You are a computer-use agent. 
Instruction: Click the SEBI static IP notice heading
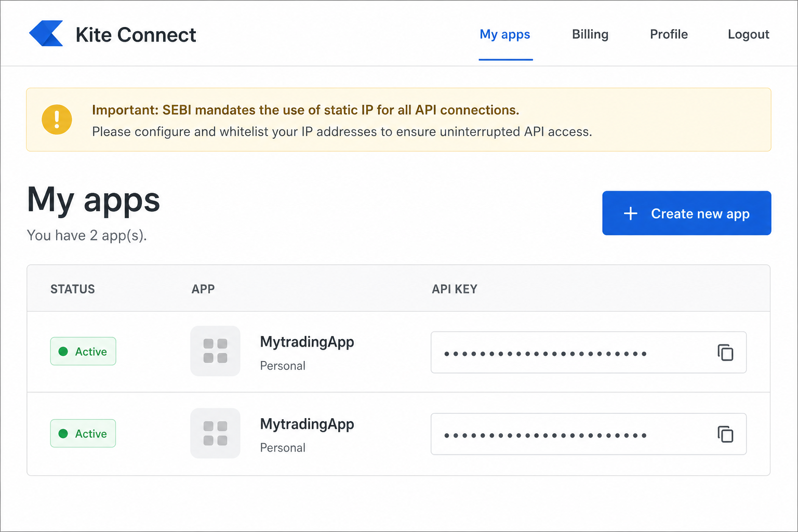(305, 110)
